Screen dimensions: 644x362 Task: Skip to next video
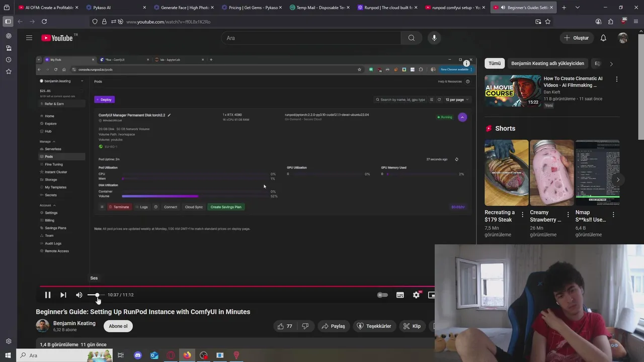[x=63, y=295]
